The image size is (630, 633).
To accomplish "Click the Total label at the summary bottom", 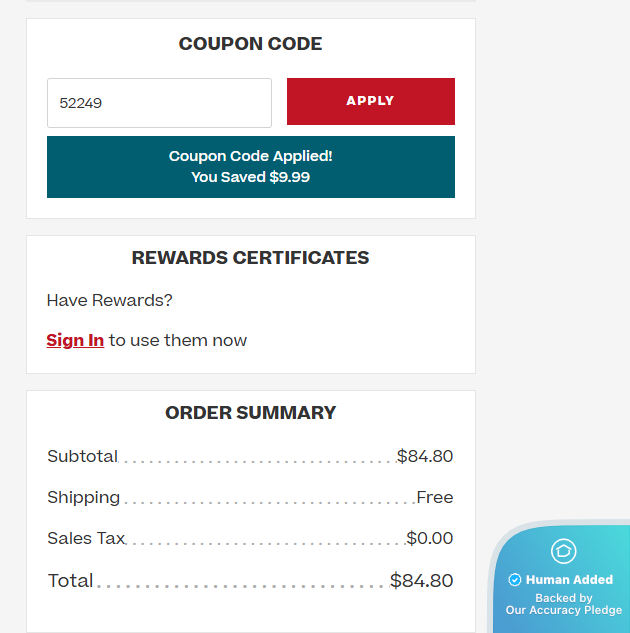I will 70,581.
